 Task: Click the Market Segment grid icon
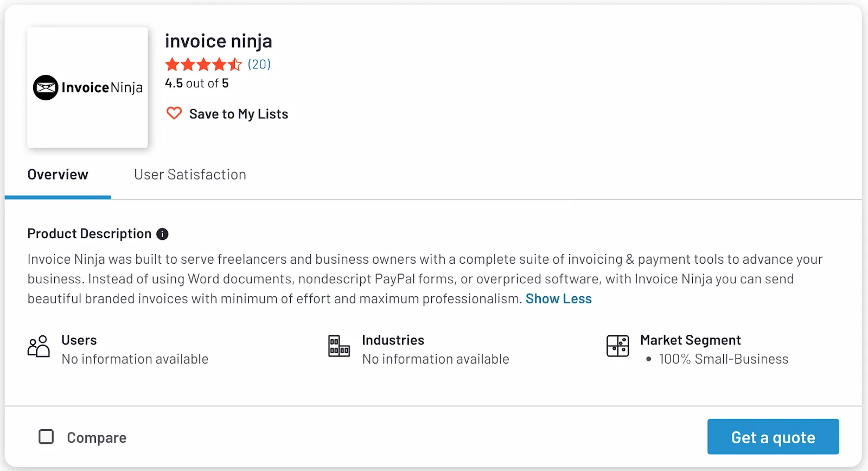point(617,346)
